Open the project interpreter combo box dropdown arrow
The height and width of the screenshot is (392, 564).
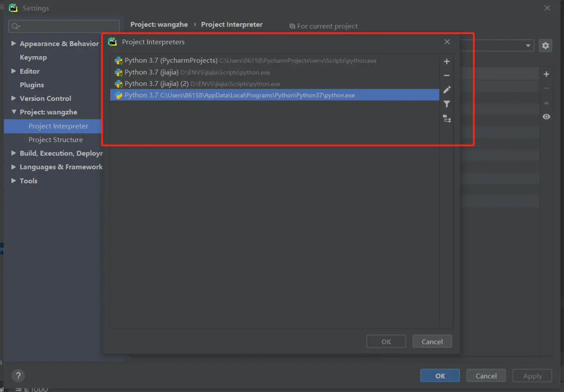click(528, 46)
